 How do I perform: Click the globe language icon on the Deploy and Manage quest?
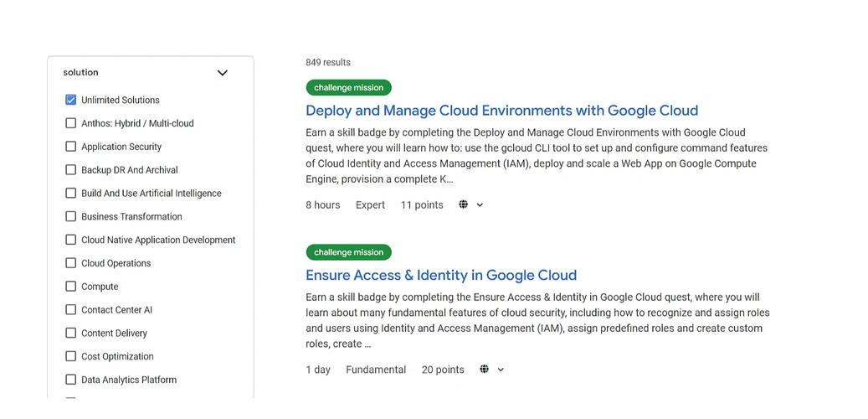(x=464, y=204)
